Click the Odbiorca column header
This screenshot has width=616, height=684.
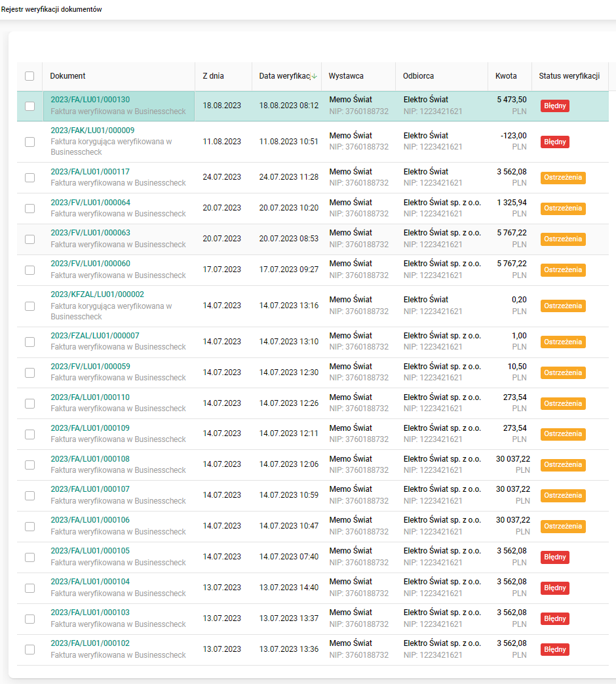419,76
